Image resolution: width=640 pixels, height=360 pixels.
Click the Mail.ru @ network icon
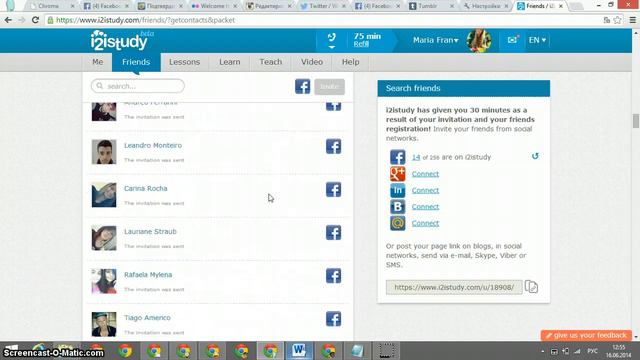(398, 223)
